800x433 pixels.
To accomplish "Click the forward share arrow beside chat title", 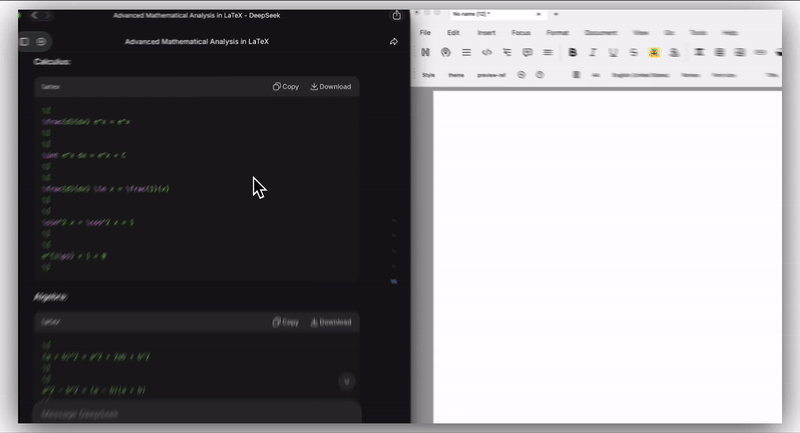I will pyautogui.click(x=393, y=42).
